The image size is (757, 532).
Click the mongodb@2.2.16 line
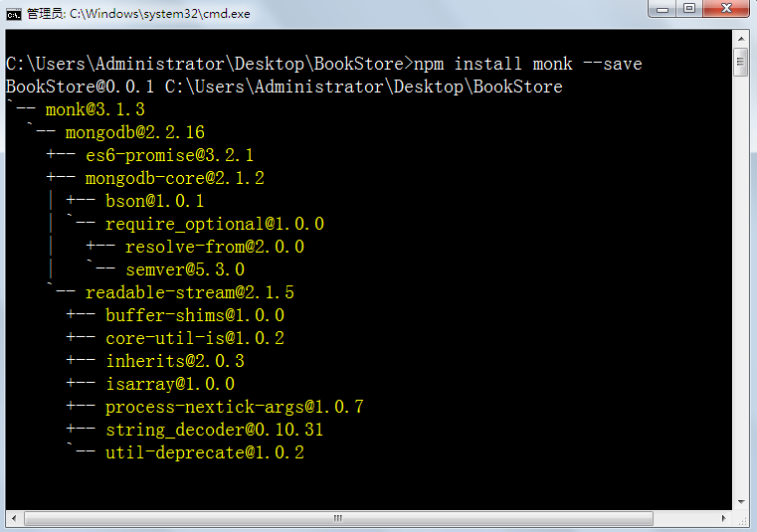point(135,132)
